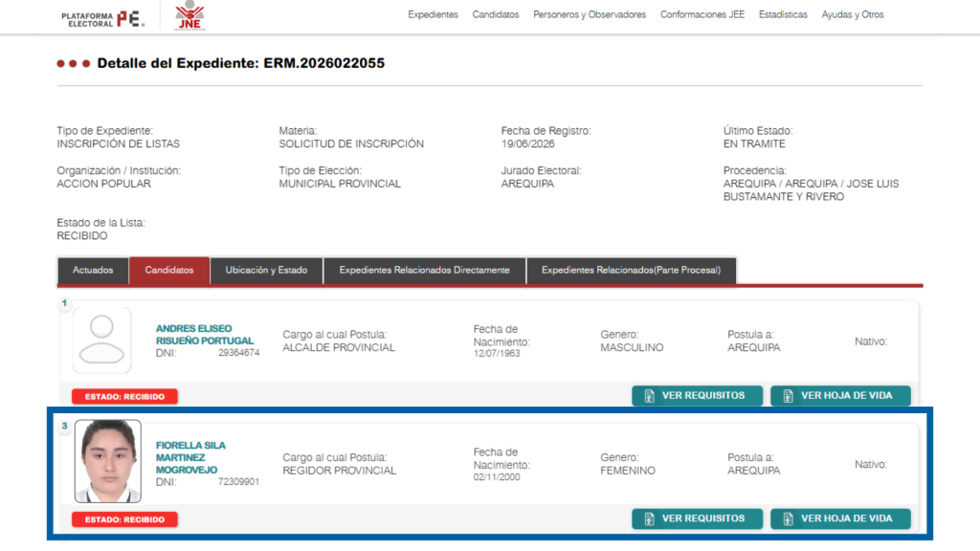Open the Candidatos top menu
Viewport: 980px width, 551px height.
tap(495, 14)
